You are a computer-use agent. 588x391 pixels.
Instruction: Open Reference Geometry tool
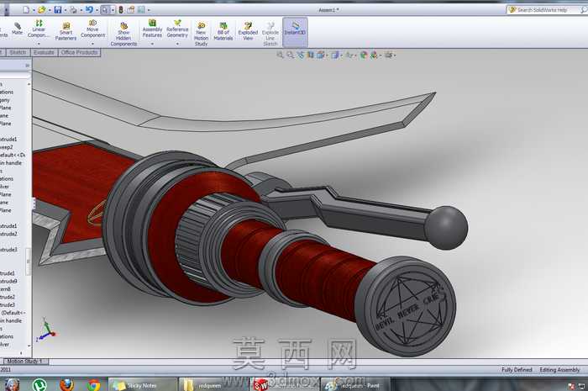coord(177,29)
